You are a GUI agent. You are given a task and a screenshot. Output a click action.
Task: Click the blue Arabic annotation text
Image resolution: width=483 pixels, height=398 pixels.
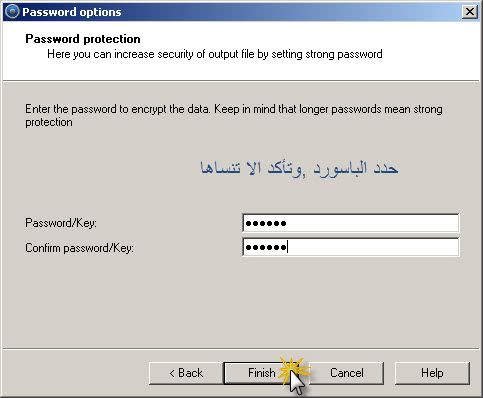coord(299,168)
